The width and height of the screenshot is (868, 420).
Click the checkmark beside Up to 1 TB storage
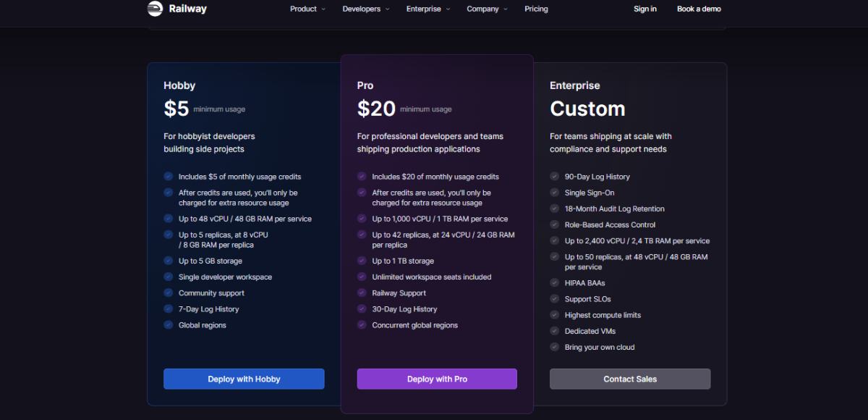(362, 261)
